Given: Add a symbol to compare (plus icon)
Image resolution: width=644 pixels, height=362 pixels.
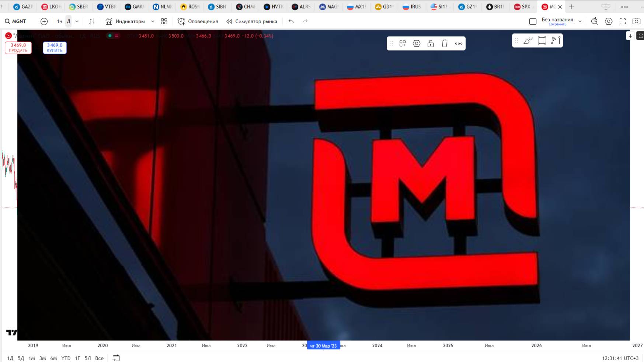Looking at the screenshot, I should tap(44, 21).
